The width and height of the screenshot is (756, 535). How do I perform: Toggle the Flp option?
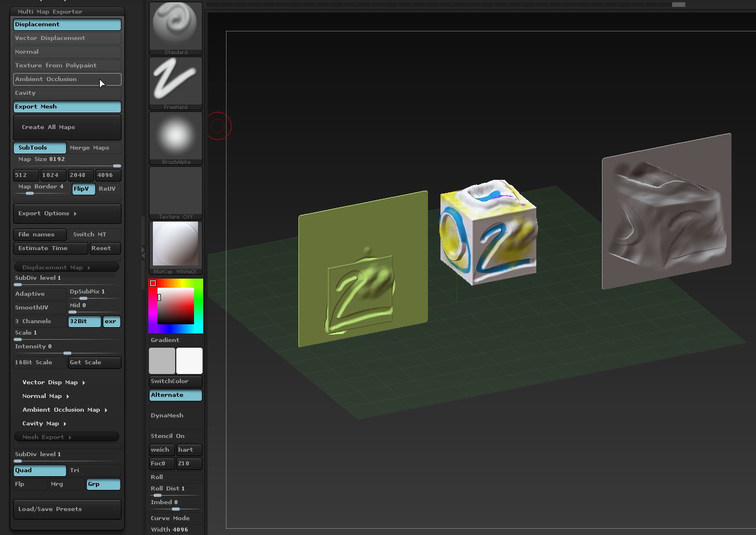[30, 484]
